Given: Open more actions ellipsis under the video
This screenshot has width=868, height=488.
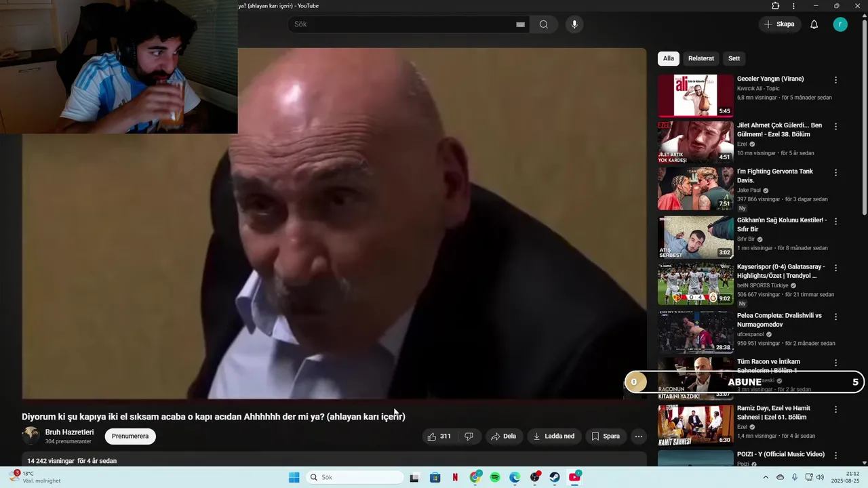Looking at the screenshot, I should [x=638, y=436].
